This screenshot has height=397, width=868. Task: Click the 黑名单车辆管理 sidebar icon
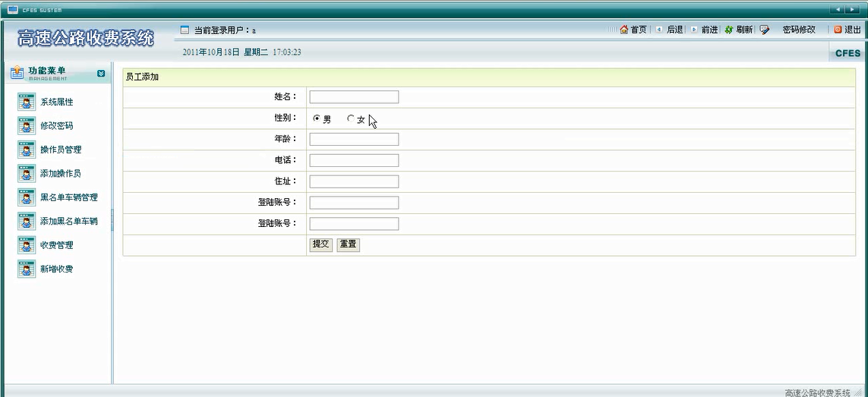pos(27,197)
